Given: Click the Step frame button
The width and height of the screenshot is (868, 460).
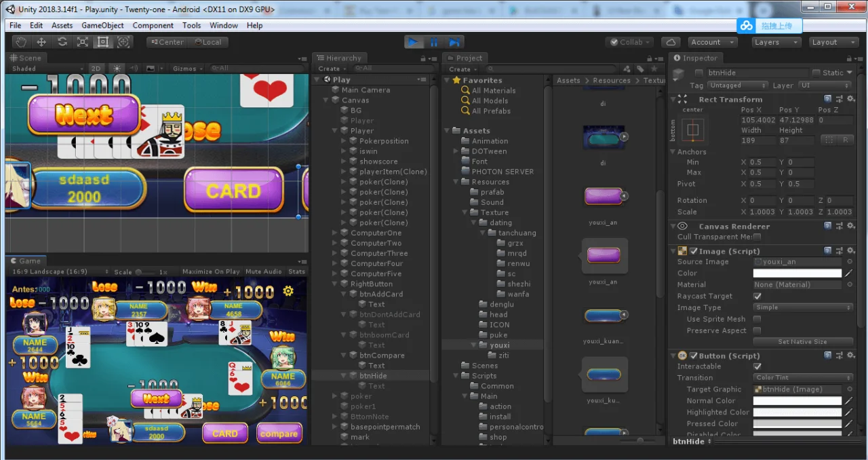Looking at the screenshot, I should tap(454, 42).
